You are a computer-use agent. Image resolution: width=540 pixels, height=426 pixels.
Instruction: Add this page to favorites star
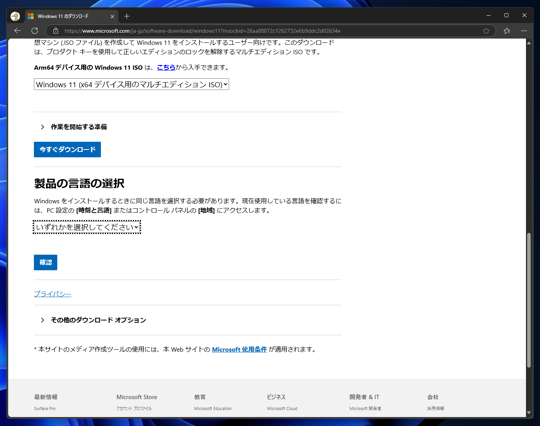(x=486, y=31)
